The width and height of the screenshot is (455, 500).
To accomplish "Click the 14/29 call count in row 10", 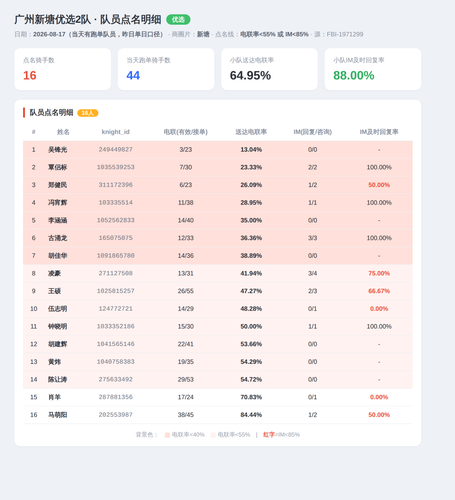I will 186,309.
